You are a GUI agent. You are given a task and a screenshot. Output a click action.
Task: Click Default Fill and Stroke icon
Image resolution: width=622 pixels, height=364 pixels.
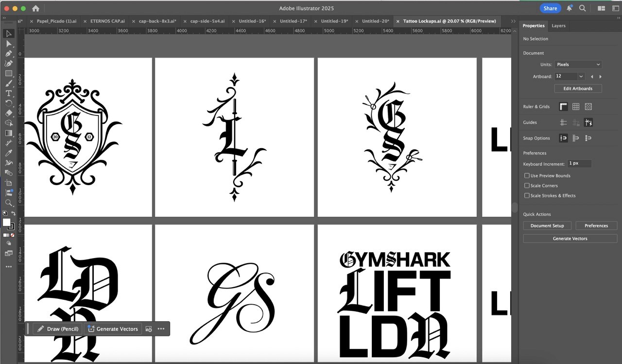point(5,213)
